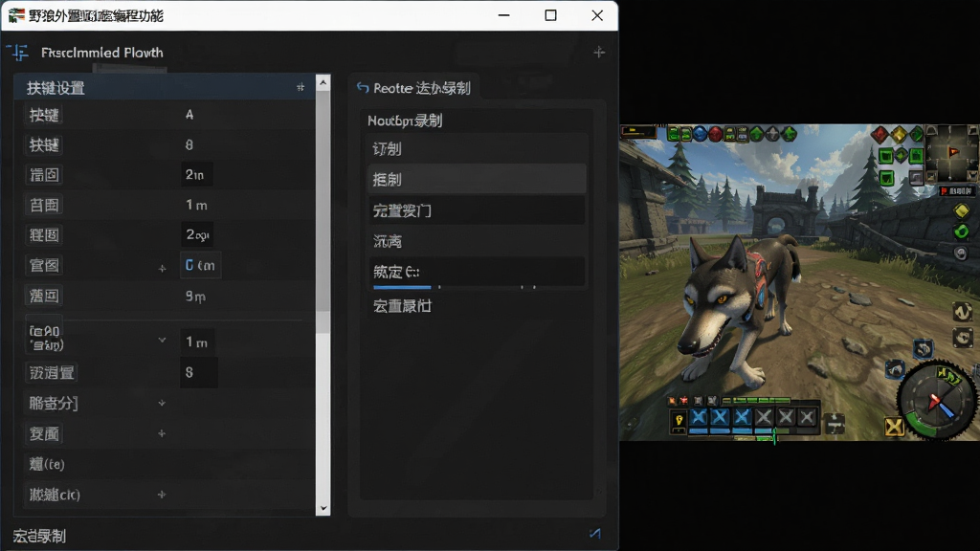Click the pin icon in the 扶键设置 header
Image resolution: width=980 pixels, height=551 pixels.
click(300, 87)
